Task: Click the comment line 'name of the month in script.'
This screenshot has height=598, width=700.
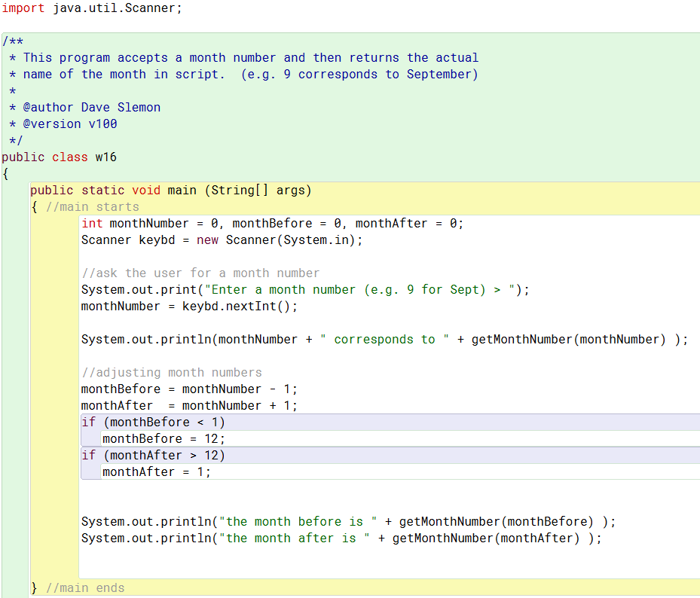Action: tap(244, 75)
